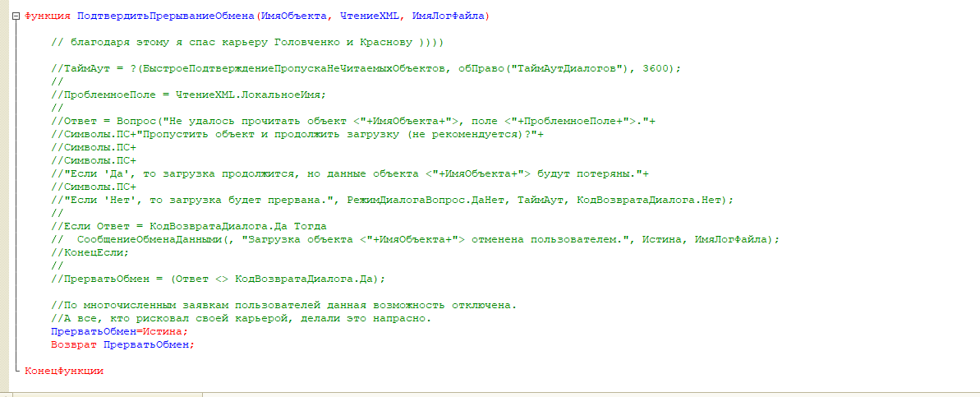Collapse the ПодтвердитьПрерываниеОбмена function block
The width and height of the screenshot is (980, 397).
coord(16,17)
